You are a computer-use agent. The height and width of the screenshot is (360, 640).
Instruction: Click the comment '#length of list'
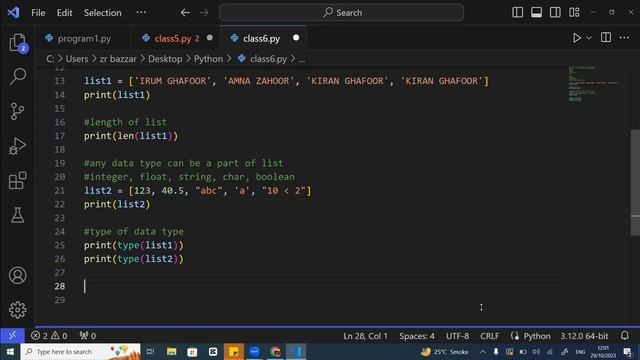pos(125,122)
